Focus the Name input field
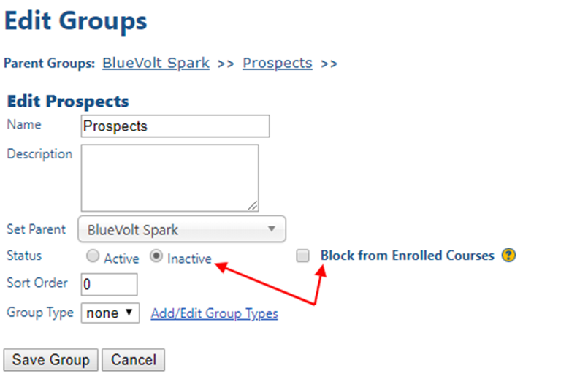The width and height of the screenshot is (588, 379). [175, 126]
